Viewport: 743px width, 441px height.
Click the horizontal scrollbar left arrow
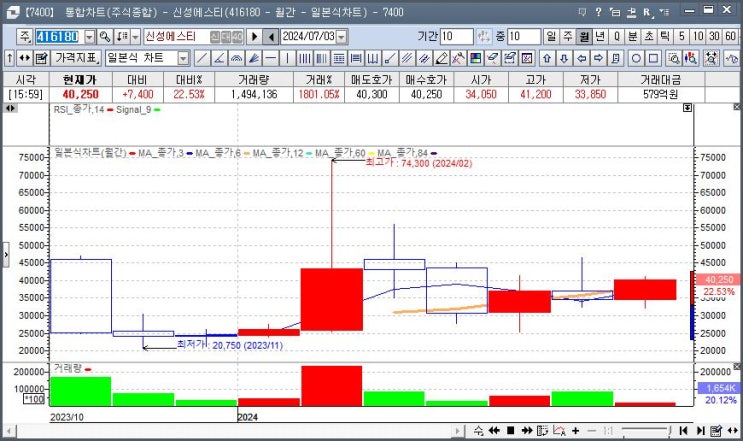pos(9,431)
